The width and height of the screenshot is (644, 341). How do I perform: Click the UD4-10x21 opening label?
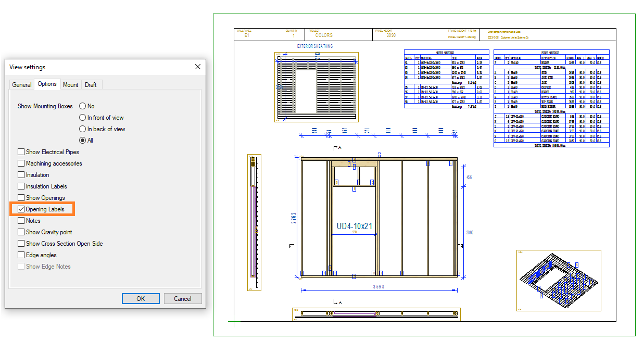[354, 226]
